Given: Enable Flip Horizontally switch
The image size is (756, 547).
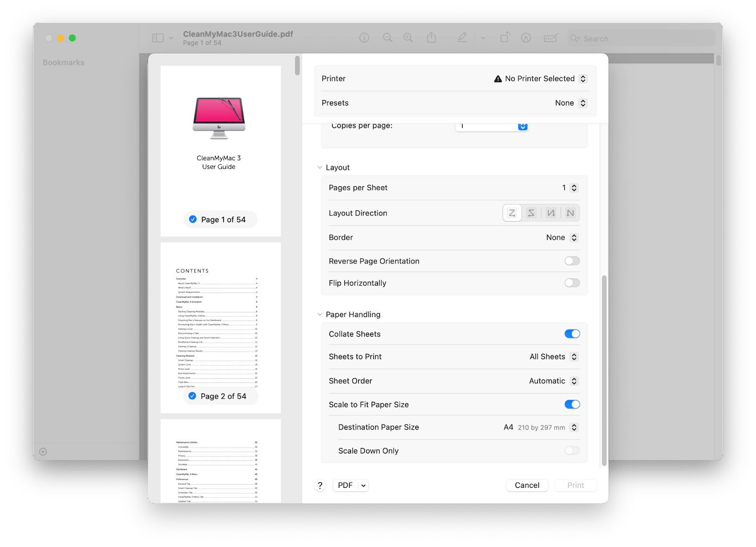Looking at the screenshot, I should 572,283.
